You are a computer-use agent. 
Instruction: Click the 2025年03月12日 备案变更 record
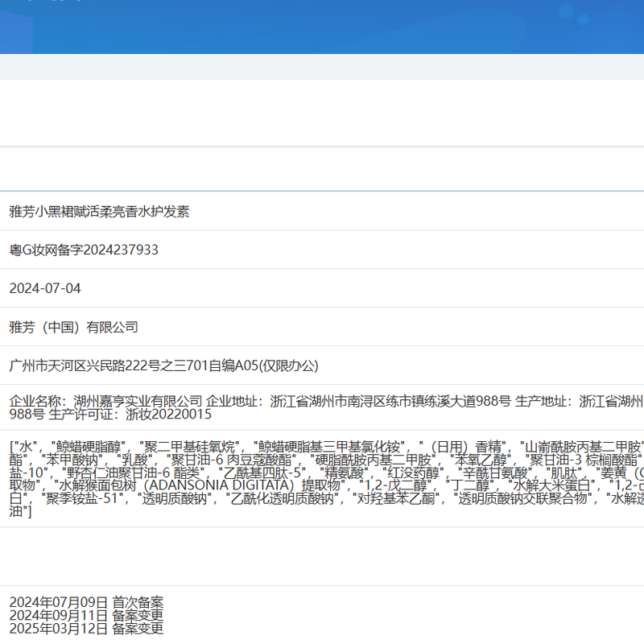[86, 628]
